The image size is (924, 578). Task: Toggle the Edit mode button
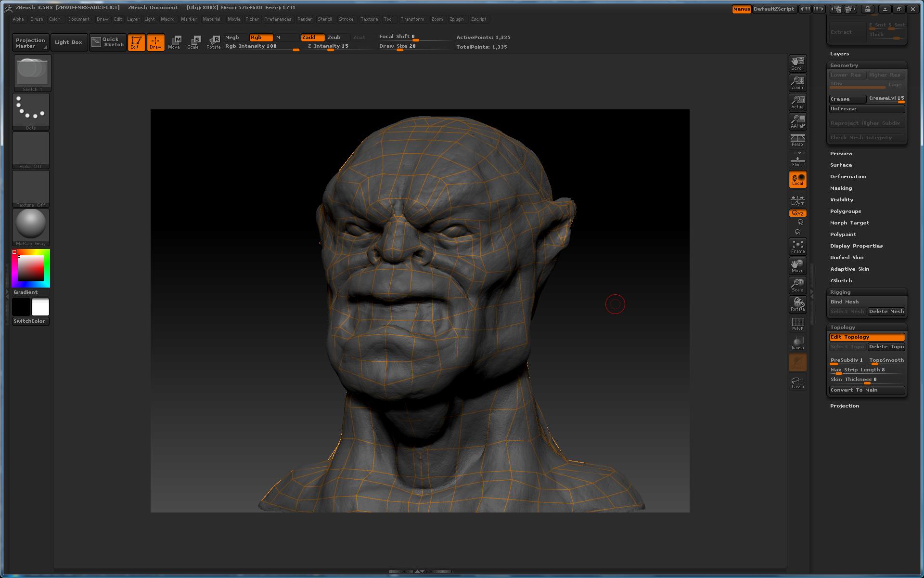(x=136, y=41)
